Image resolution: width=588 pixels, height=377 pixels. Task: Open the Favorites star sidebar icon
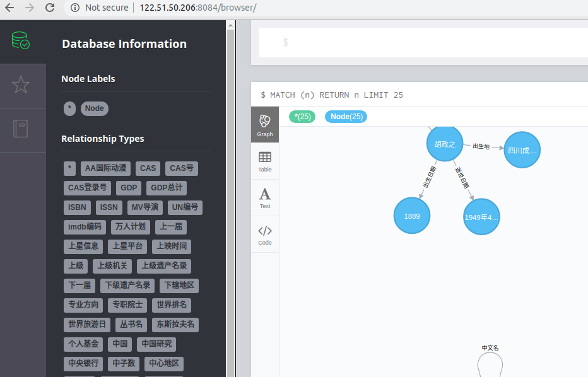pyautogui.click(x=21, y=84)
